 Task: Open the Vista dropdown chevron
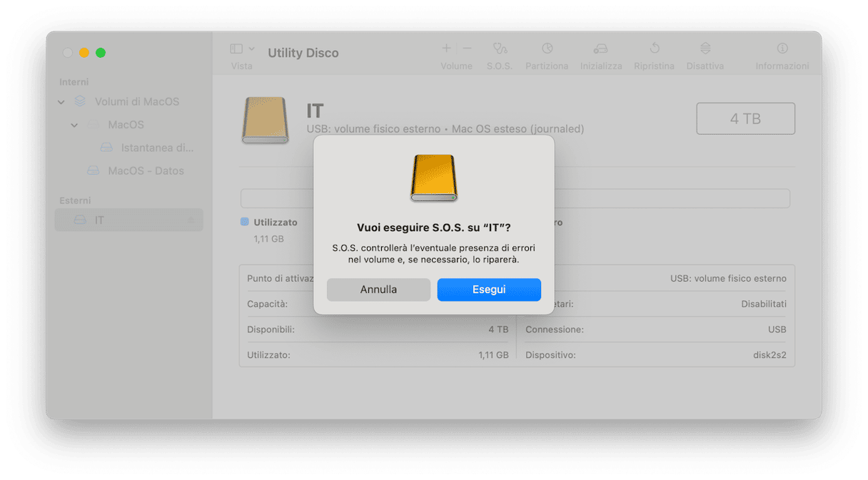[x=251, y=48]
